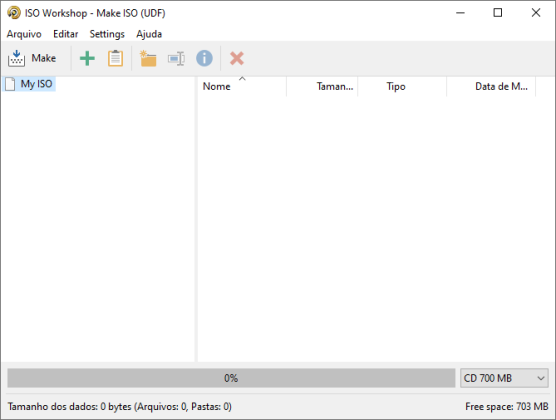This screenshot has width=556, height=420.
Task: Sort by the Taman... column header
Action: coord(322,86)
